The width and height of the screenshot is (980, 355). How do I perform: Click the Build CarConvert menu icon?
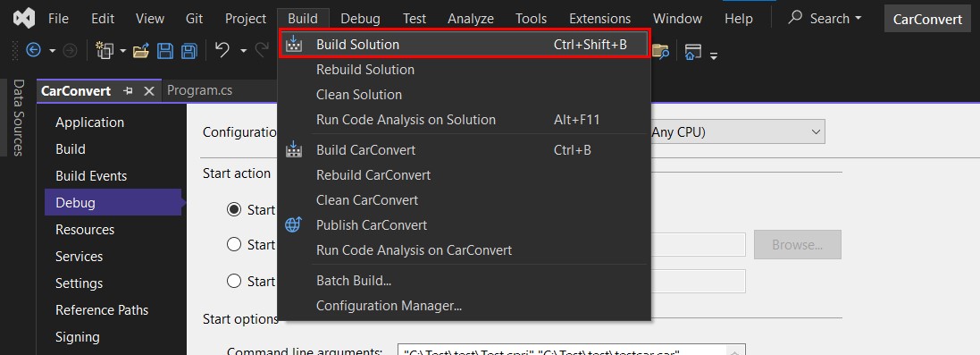click(294, 149)
